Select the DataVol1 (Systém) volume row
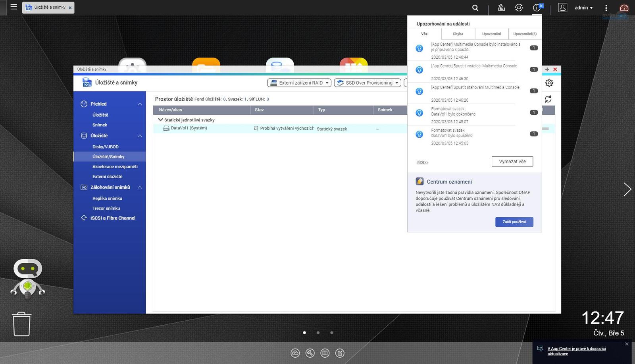Image resolution: width=635 pixels, height=364 pixels. [189, 128]
